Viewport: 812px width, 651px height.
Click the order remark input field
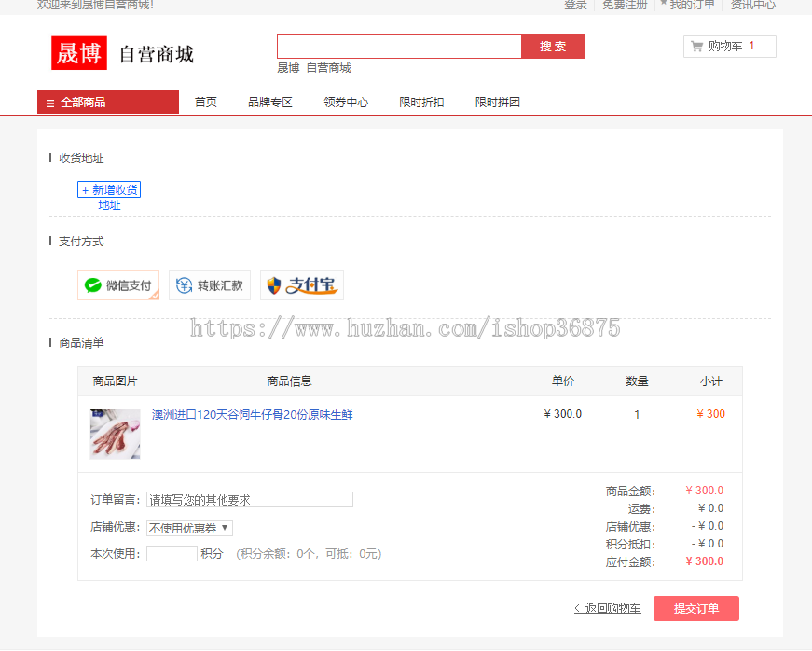pyautogui.click(x=249, y=499)
